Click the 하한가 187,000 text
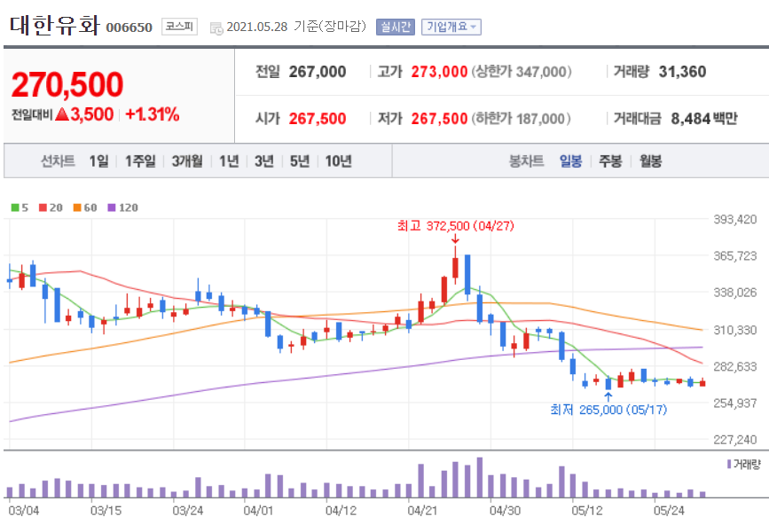Viewport: 769px width, 532px height. tap(522, 119)
